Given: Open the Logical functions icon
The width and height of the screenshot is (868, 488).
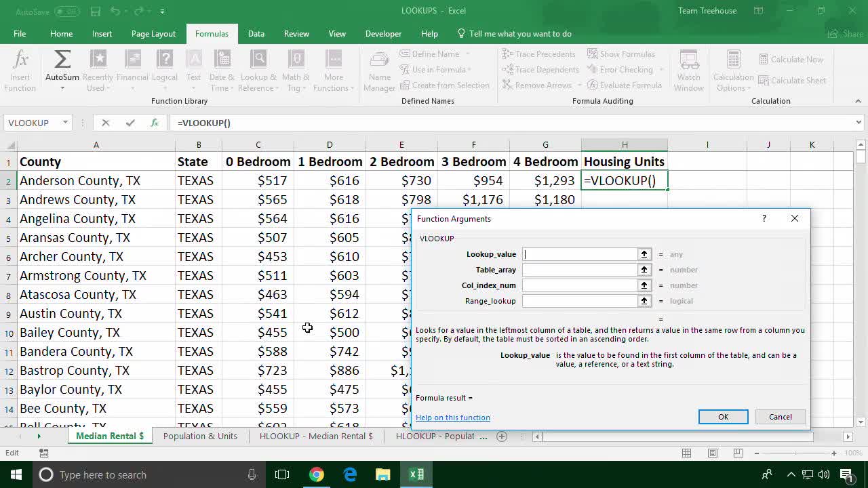Looking at the screenshot, I should tap(165, 60).
